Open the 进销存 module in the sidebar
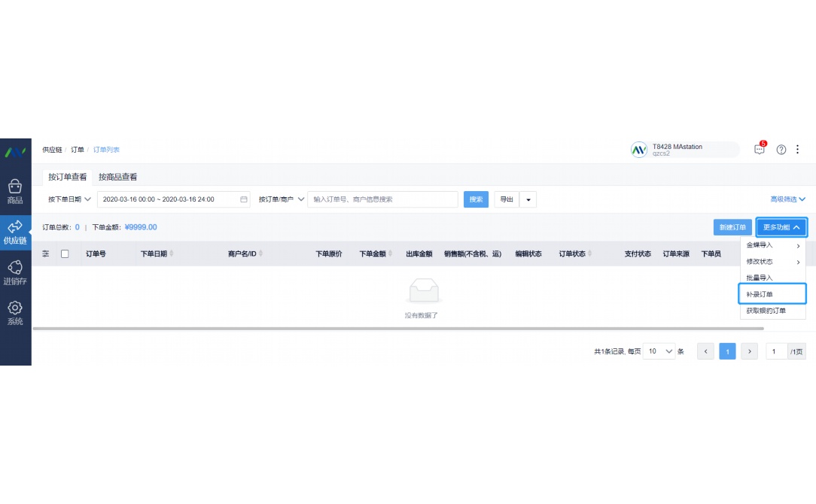This screenshot has width=816, height=504. point(15,272)
